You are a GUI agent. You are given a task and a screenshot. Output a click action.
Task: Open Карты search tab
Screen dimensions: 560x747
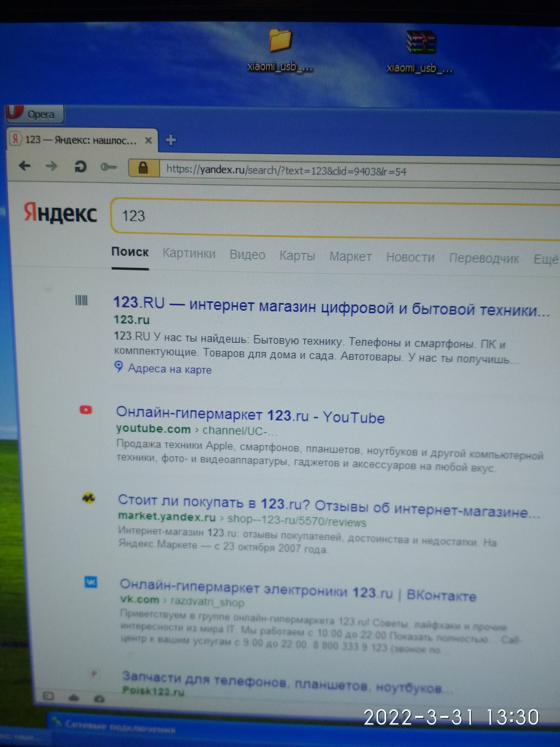pyautogui.click(x=297, y=256)
